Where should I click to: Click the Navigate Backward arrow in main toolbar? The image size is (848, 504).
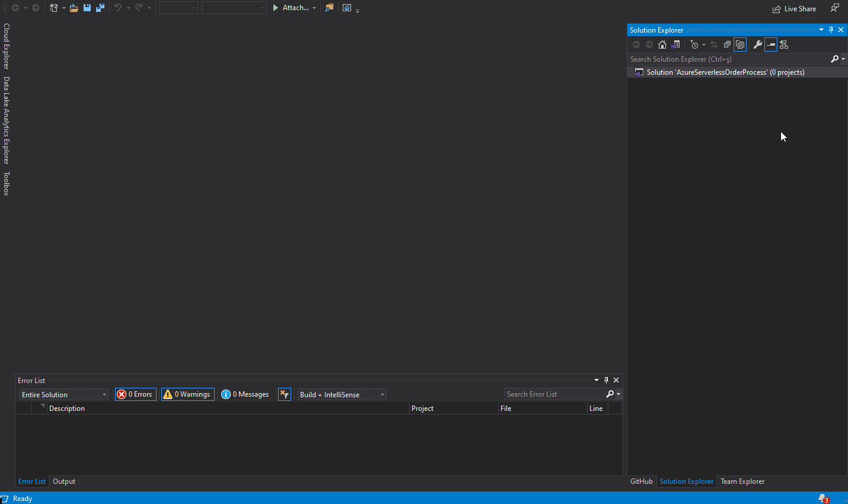[x=15, y=8]
